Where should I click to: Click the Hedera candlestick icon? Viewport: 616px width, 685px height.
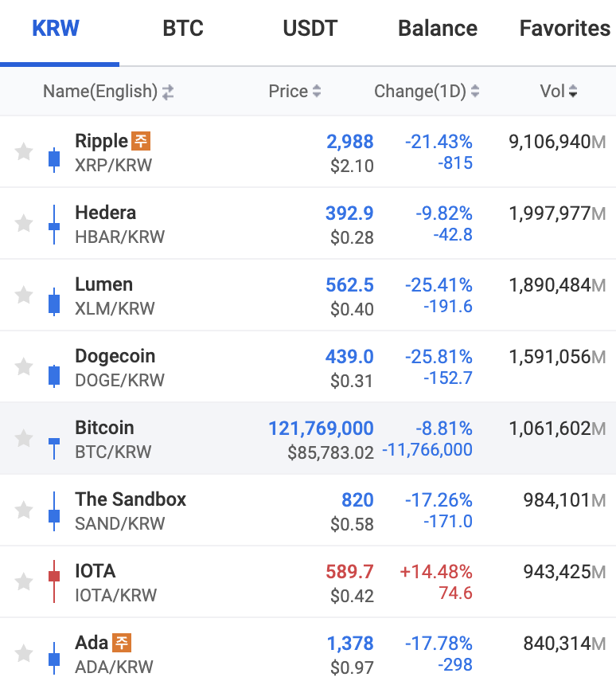(x=54, y=225)
